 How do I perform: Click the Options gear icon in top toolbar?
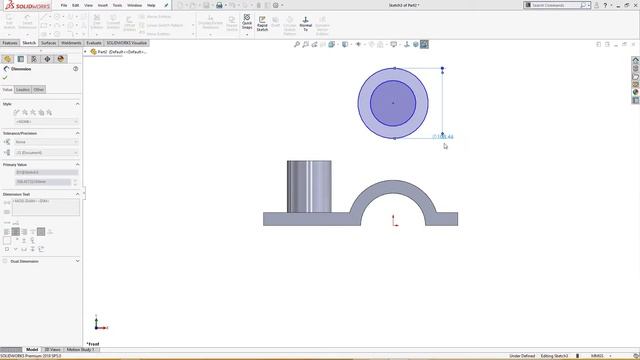(276, 5)
